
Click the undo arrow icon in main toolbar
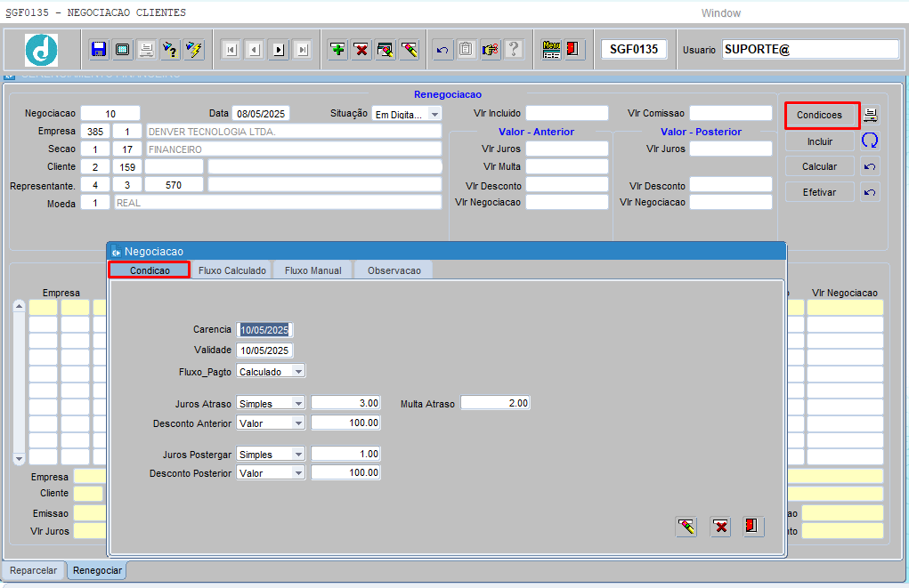442,49
